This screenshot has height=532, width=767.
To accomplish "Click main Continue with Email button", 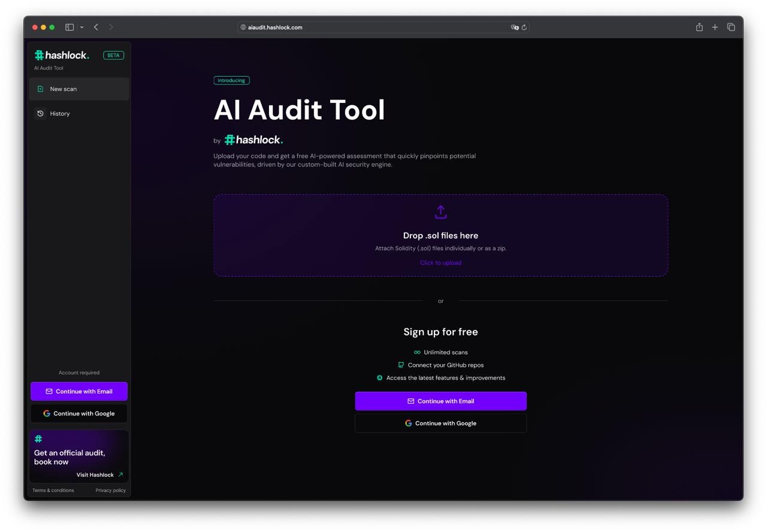I will click(440, 401).
